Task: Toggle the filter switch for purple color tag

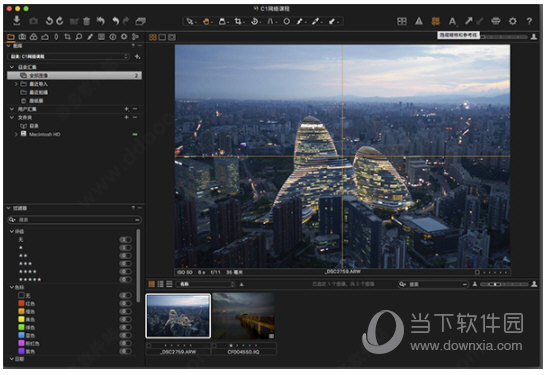Action: tap(126, 351)
